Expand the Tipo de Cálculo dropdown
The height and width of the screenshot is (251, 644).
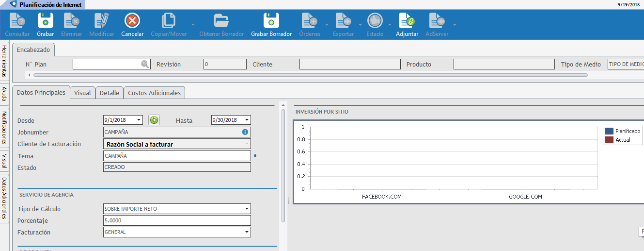(247, 209)
